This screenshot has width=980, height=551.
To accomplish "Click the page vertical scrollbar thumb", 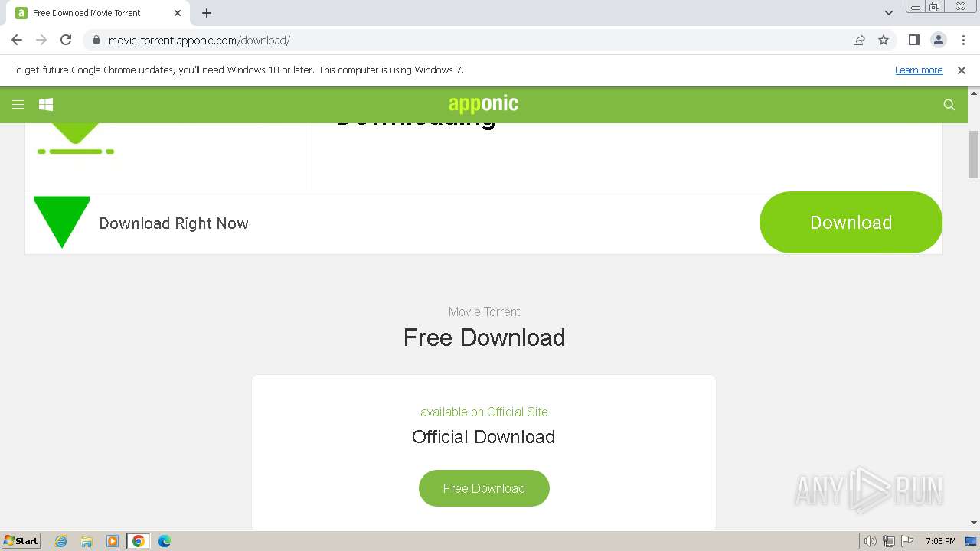I will [x=974, y=155].
